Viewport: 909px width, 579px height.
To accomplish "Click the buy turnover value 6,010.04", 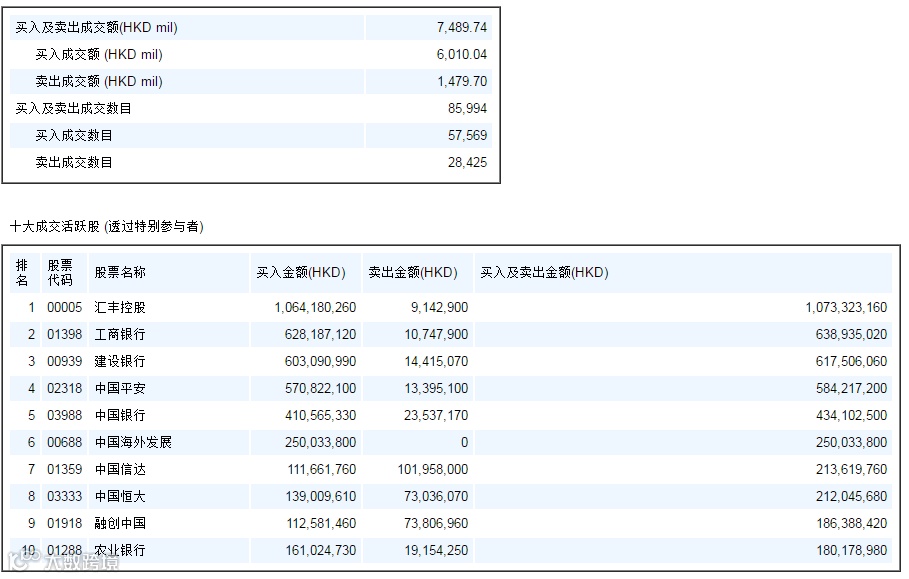I will (x=461, y=54).
